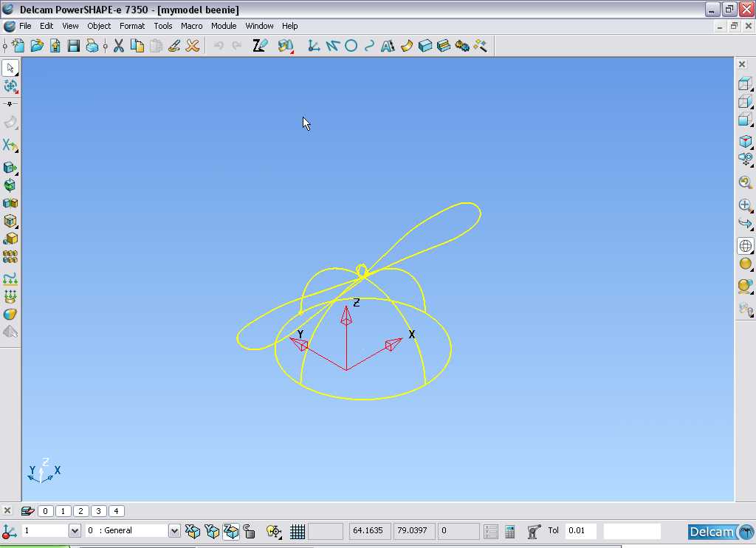Click the Cut scissors icon

point(119,46)
